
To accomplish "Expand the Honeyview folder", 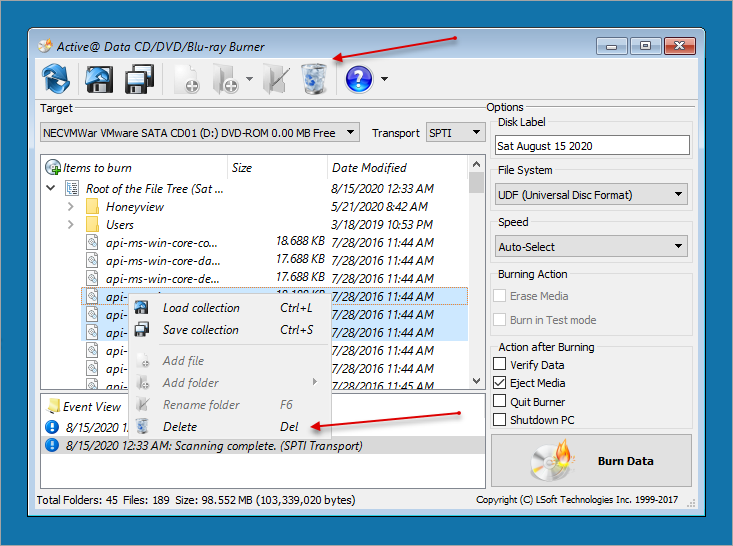I will click(71, 206).
